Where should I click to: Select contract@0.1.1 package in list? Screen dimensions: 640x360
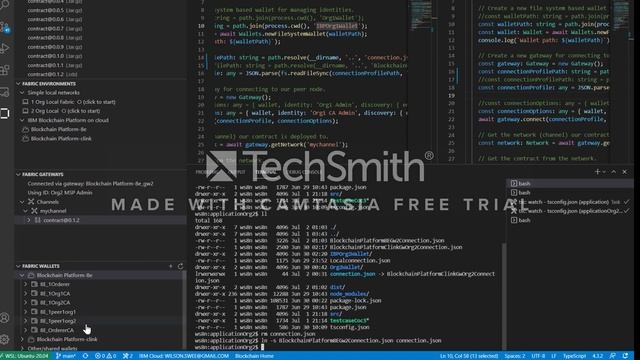coord(55,65)
